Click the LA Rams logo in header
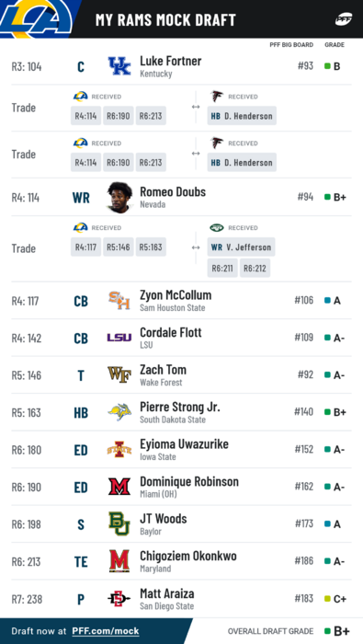The width and height of the screenshot is (363, 644). click(x=36, y=18)
